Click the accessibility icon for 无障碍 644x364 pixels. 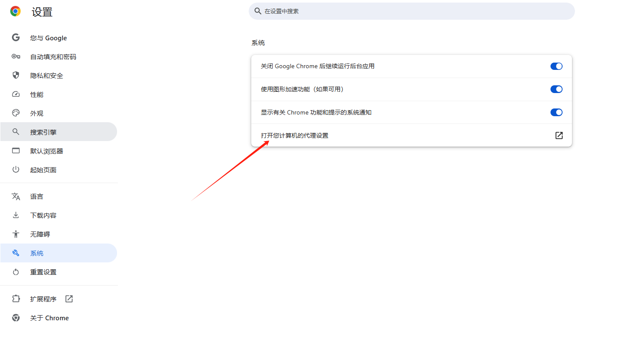point(16,234)
